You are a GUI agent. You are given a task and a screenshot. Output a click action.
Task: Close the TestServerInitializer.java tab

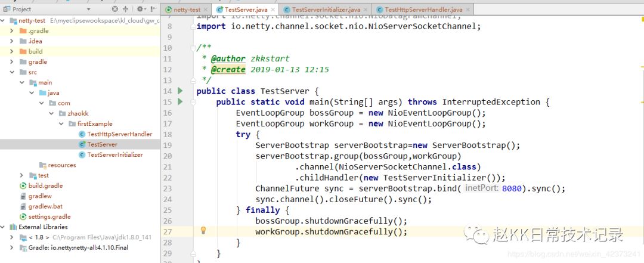366,10
